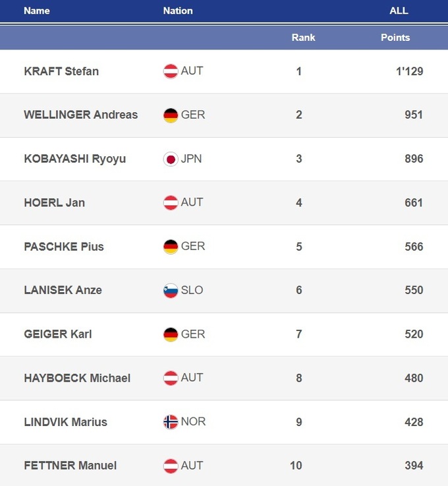This screenshot has width=448, height=486.
Task: Open athlete LINDVIK Marius's profile
Action: [65, 422]
